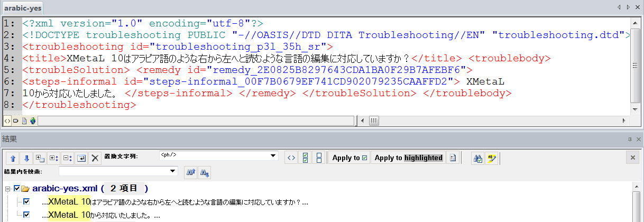Click Apply to highlighted button
The height and width of the screenshot is (222, 644).
[x=408, y=158]
